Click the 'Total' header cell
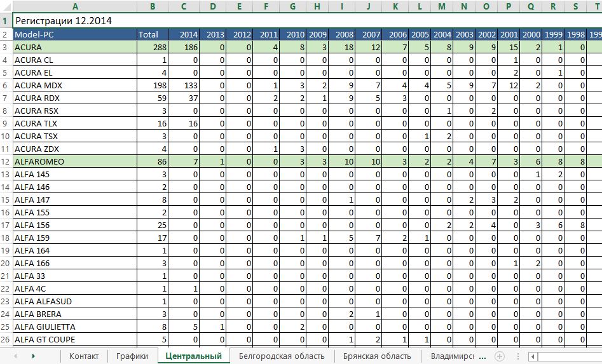Image resolution: width=602 pixels, height=364 pixels. (x=153, y=34)
